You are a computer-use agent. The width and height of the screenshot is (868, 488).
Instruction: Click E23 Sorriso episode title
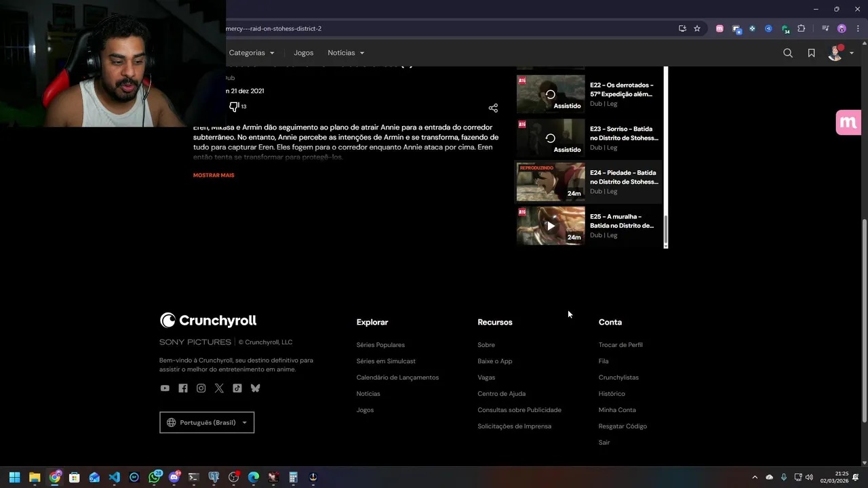coord(624,134)
